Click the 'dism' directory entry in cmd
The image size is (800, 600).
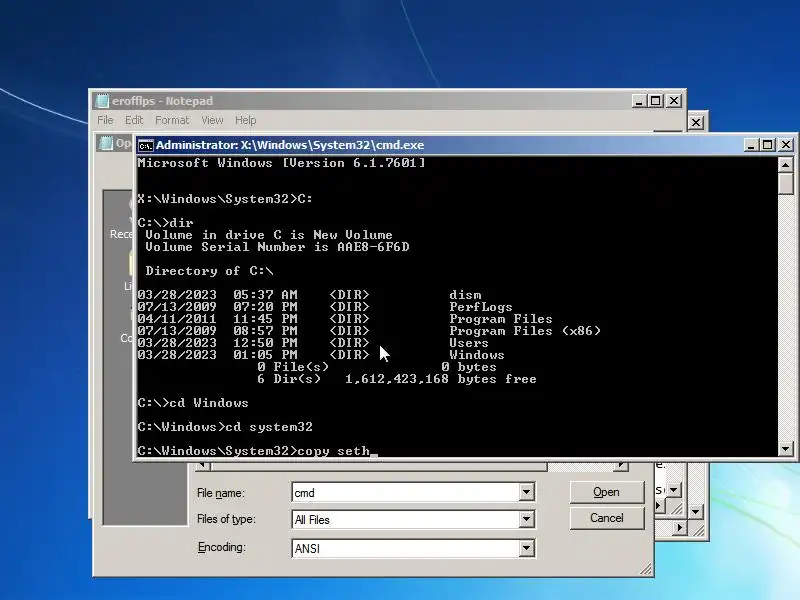point(465,295)
